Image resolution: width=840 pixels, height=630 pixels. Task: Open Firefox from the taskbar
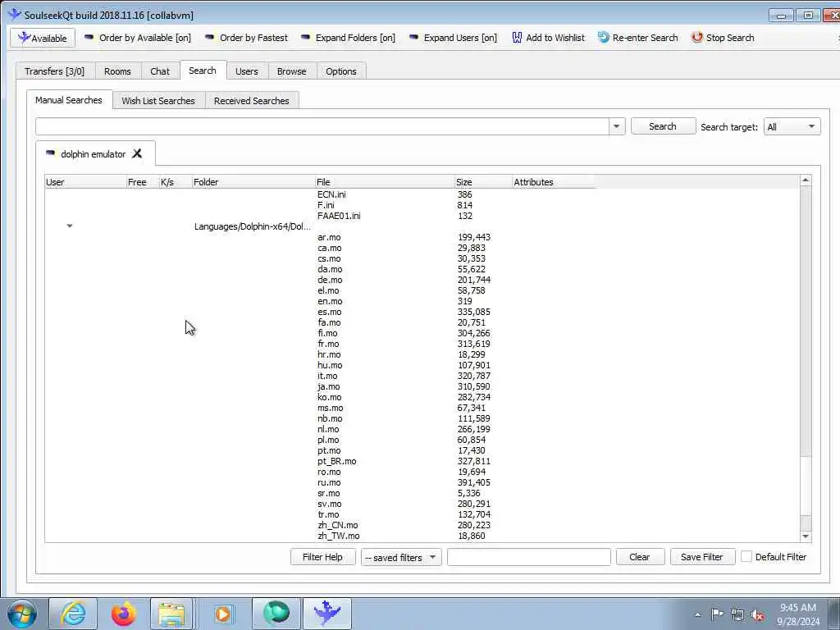coord(123,614)
